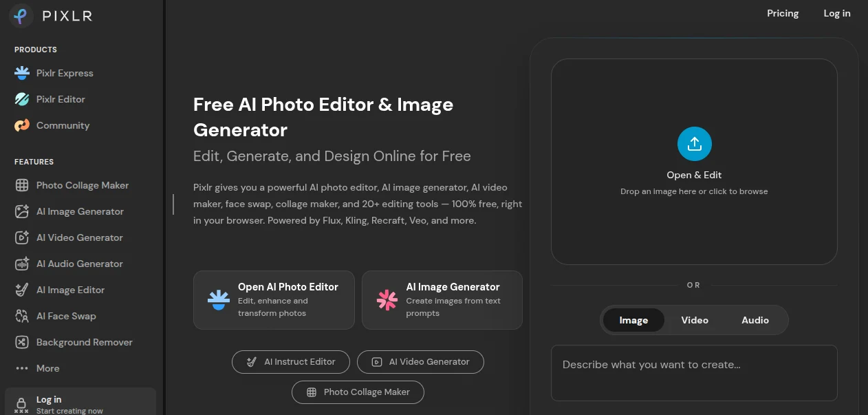
Task: Switch to the Image generation tab
Action: [x=633, y=320]
